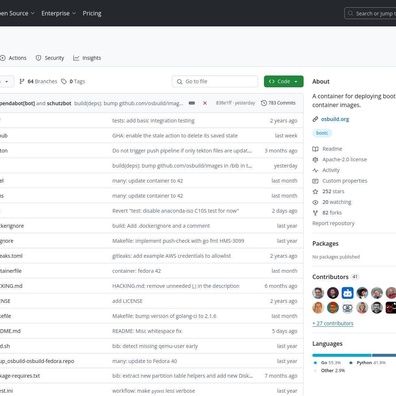Open the first contributor avatar
This screenshot has height=396, width=396.
(318, 293)
